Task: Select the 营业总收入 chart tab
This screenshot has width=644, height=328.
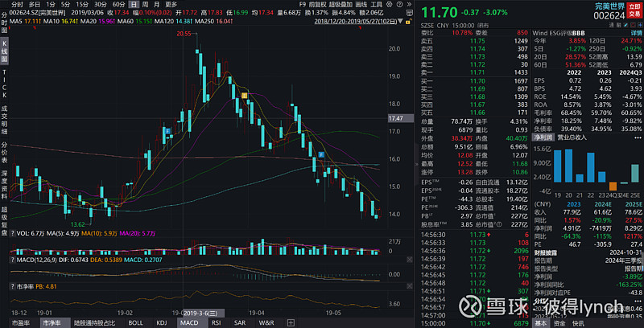Action: click(572, 137)
